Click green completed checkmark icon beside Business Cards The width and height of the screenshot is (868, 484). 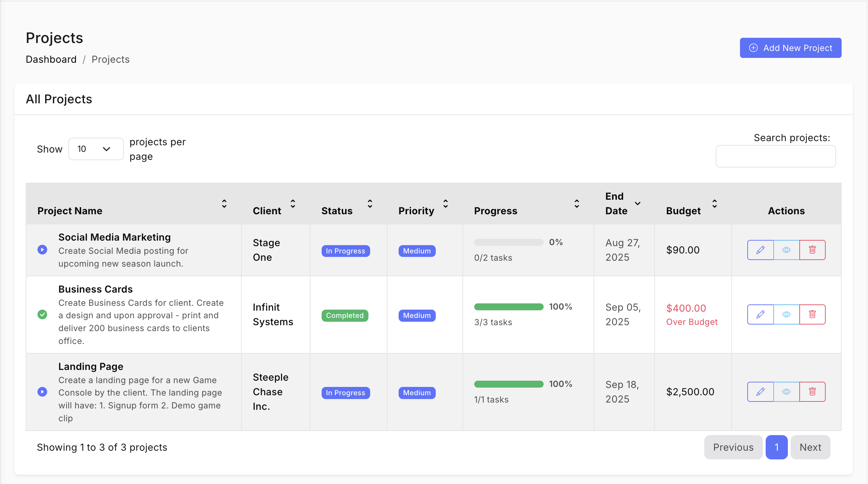point(42,314)
